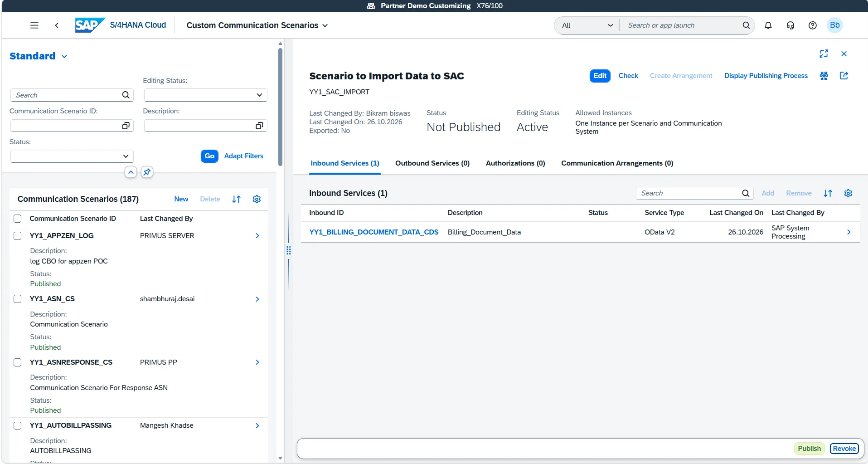This screenshot has height=464, width=868.
Task: Check the YY1_APPZEN_LOG row checkbox
Action: tap(18, 236)
